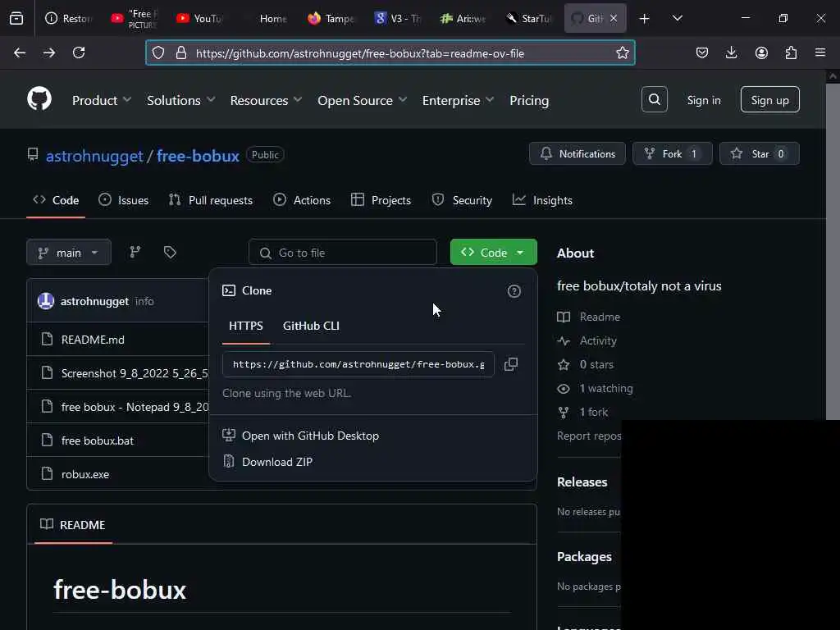Open the README.md file

point(93,340)
